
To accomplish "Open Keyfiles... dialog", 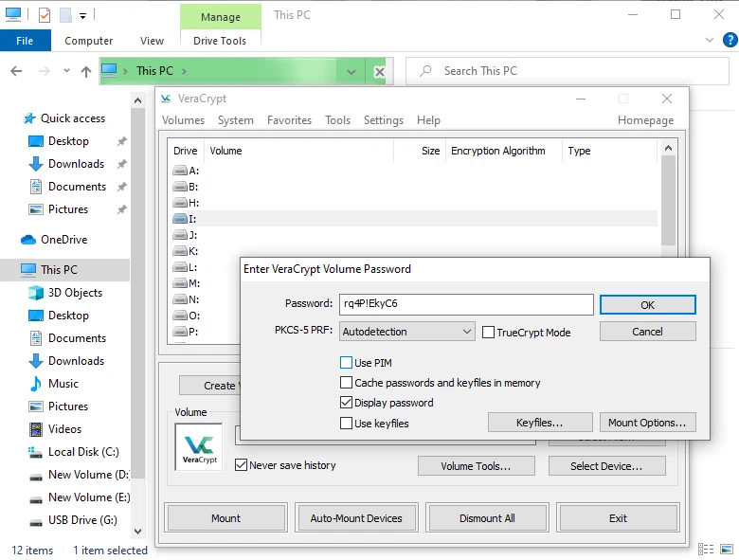I will [x=540, y=423].
